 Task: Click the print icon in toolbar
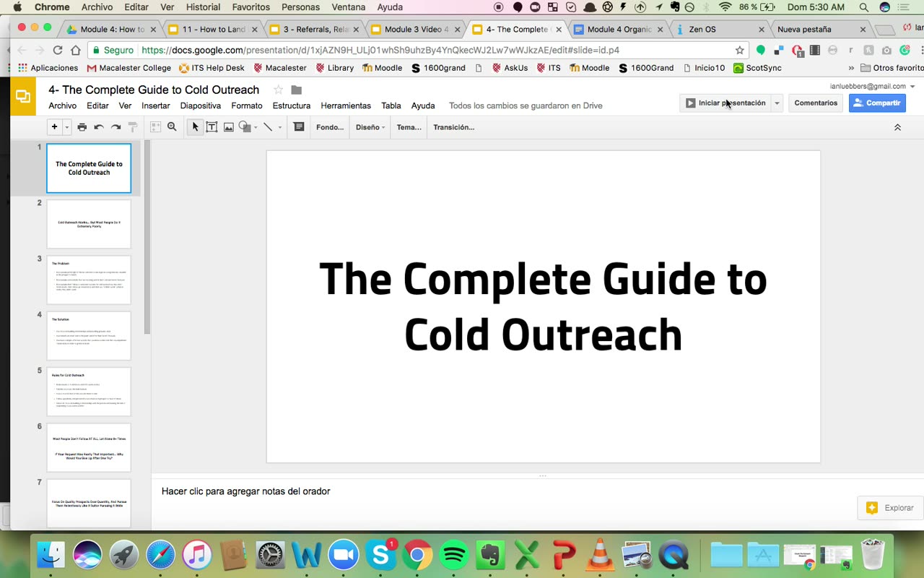(82, 127)
